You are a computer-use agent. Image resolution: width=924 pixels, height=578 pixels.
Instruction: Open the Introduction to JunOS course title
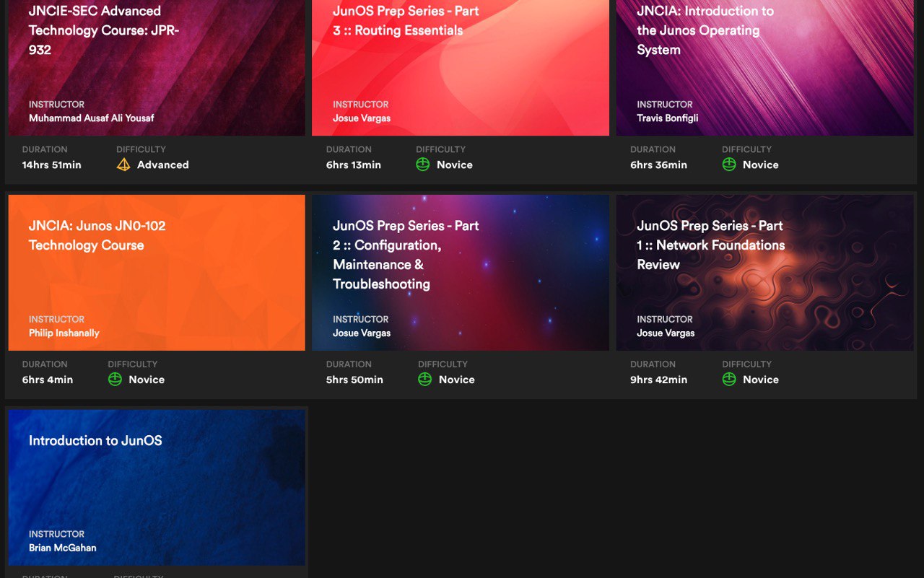pyautogui.click(x=95, y=441)
